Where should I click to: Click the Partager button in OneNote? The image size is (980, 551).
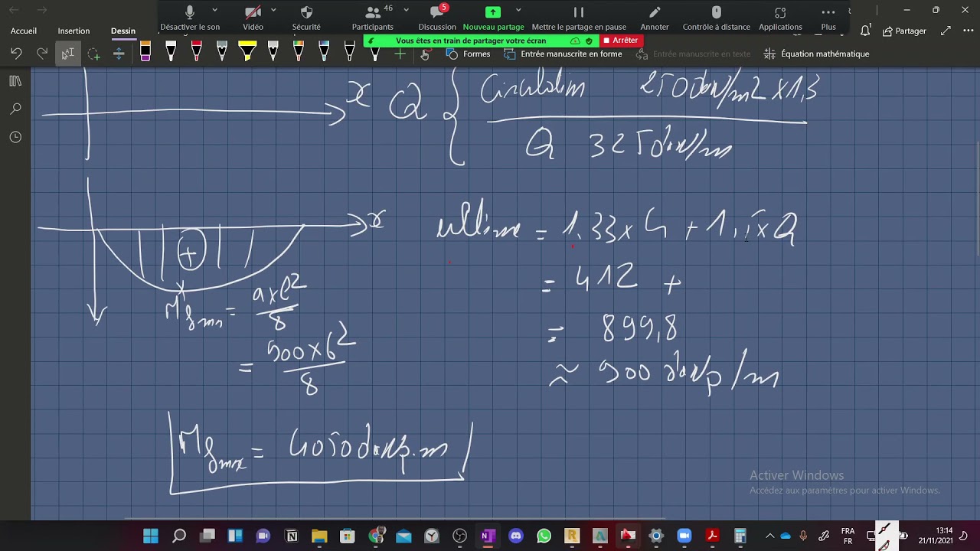904,31
